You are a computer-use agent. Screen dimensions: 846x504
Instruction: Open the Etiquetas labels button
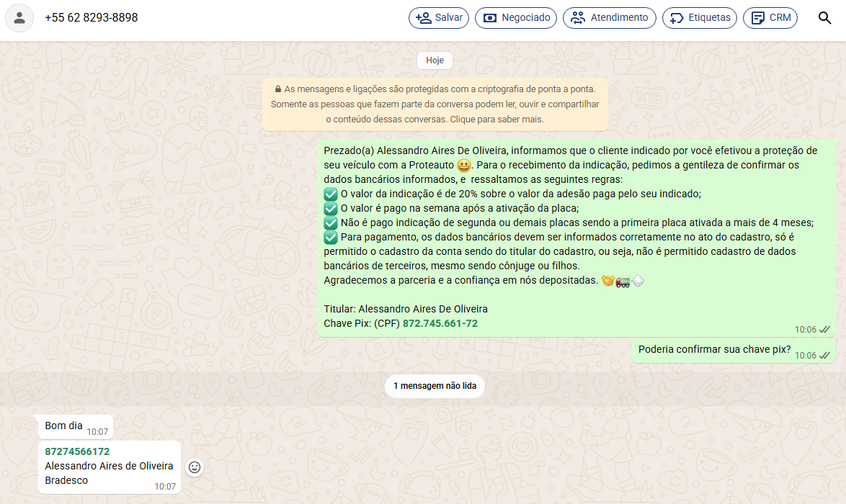(x=700, y=18)
